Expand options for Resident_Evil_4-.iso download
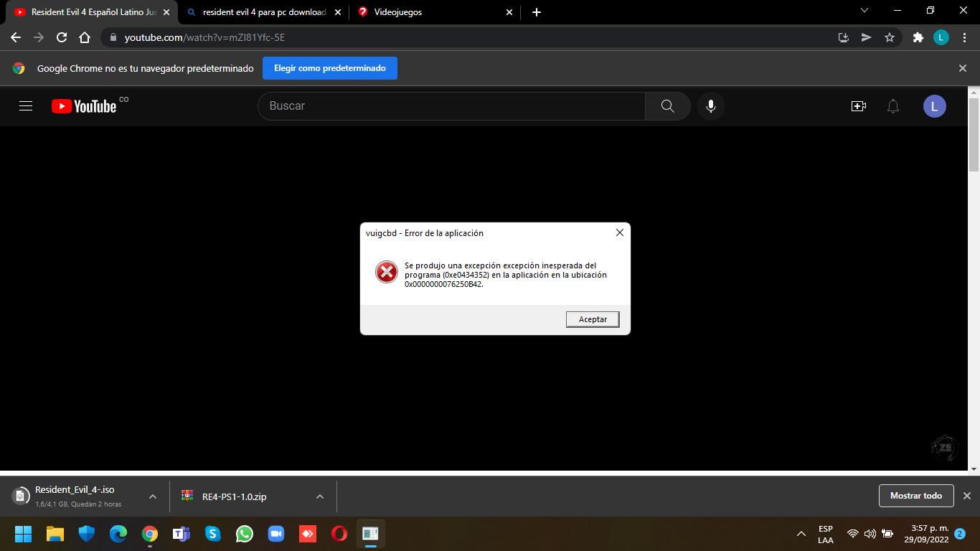Screen dimensions: 980x551 pos(153,496)
